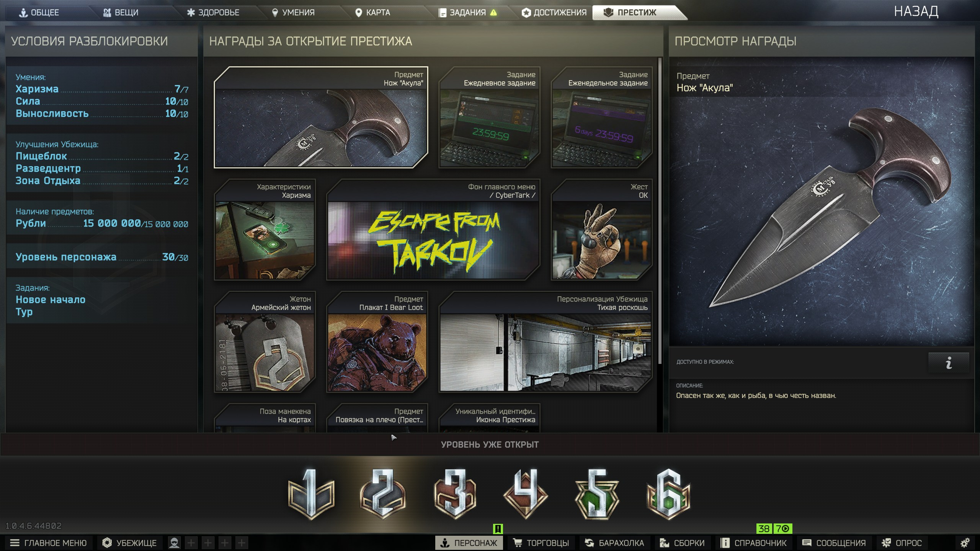Select the Prestige level 1 badge
Viewport: 980px width, 551px height.
point(311,494)
